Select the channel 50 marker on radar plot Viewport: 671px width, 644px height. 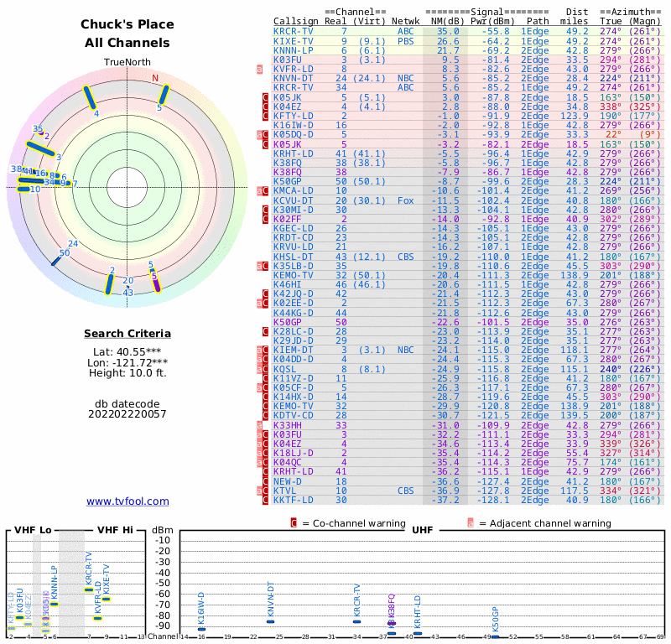click(57, 261)
